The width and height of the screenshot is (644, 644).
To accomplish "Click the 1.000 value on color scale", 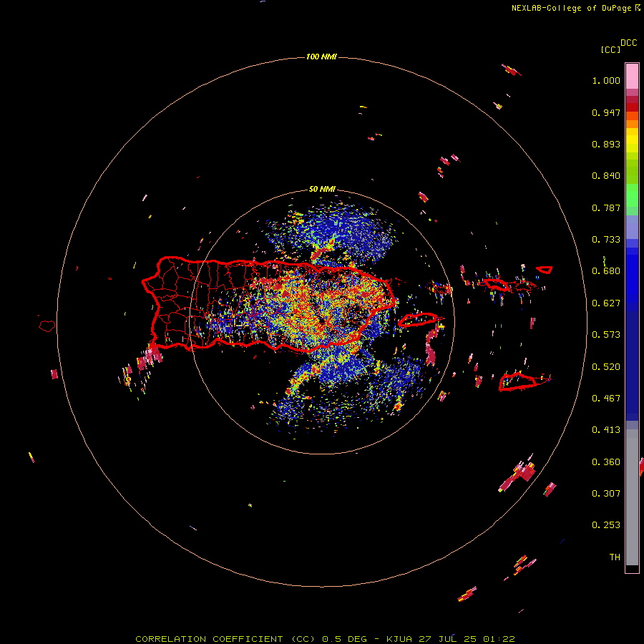I will (x=606, y=80).
